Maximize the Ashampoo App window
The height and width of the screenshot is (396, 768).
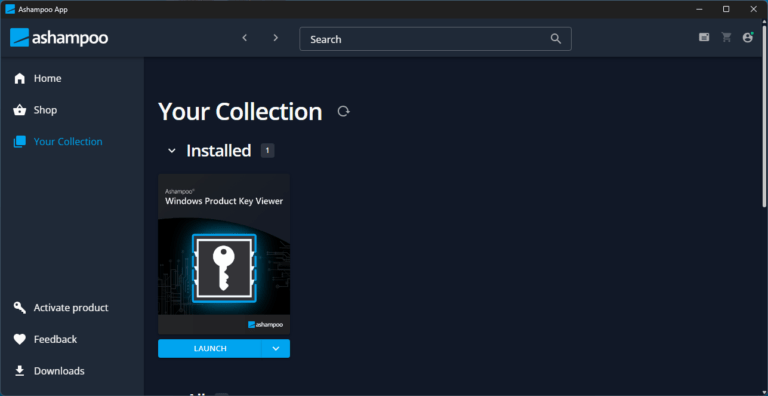[x=726, y=9]
